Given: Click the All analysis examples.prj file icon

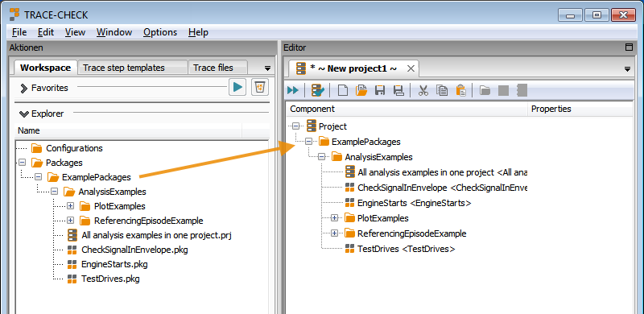Looking at the screenshot, I should click(72, 235).
